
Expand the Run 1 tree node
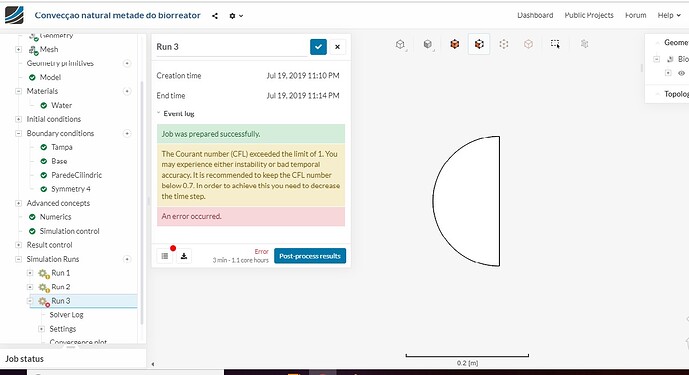click(x=30, y=273)
